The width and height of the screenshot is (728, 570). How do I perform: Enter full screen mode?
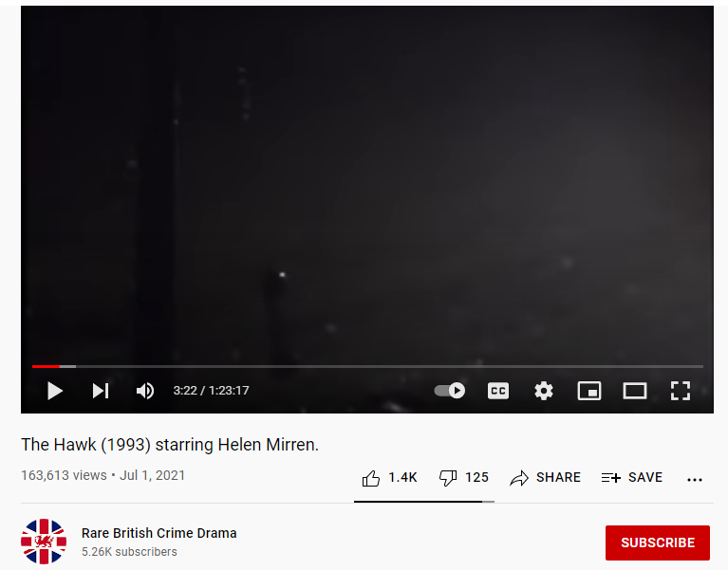pyautogui.click(x=681, y=391)
